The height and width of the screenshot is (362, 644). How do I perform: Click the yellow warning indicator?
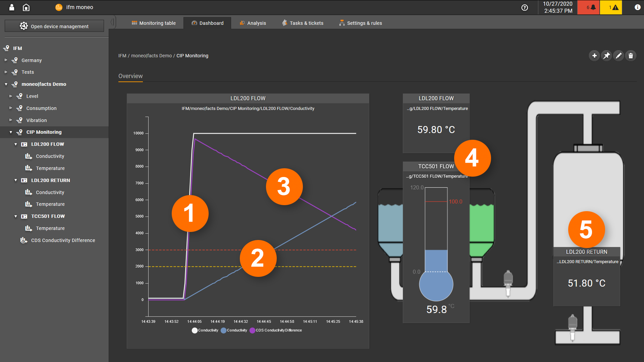[x=611, y=7]
